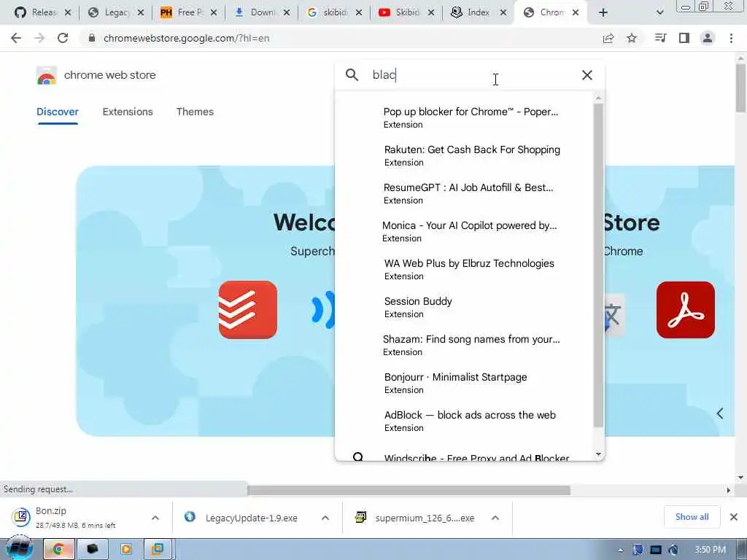Viewport: 747px width, 560px height.
Task: Select AdBlock block ads suggestion
Action: point(465,421)
